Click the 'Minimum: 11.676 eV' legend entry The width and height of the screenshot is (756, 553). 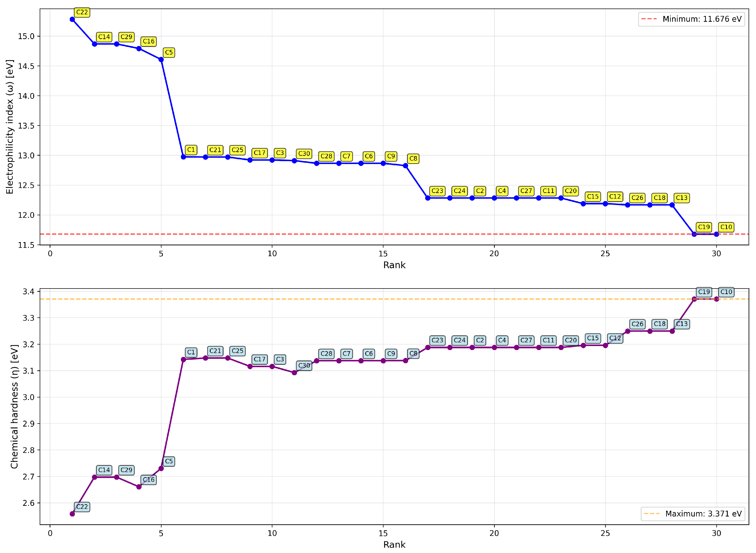click(x=691, y=19)
